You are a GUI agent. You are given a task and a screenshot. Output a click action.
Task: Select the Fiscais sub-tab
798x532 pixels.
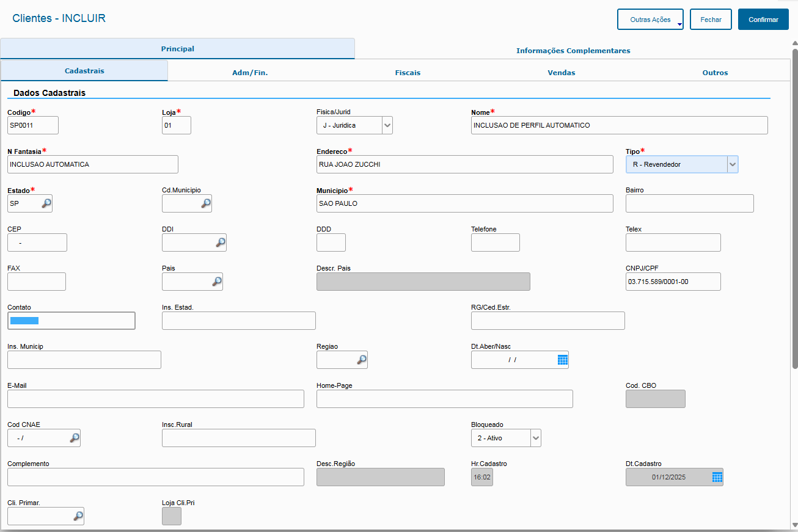click(408, 73)
